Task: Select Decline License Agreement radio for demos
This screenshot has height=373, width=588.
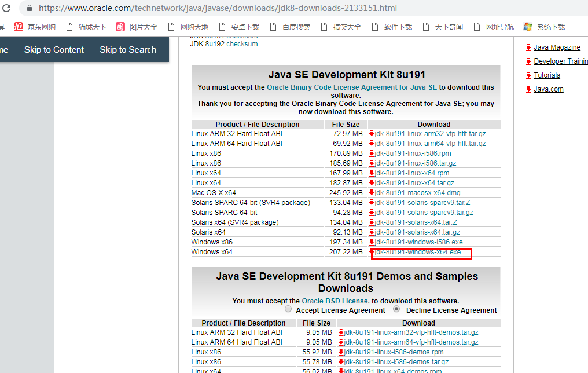Action: [396, 309]
